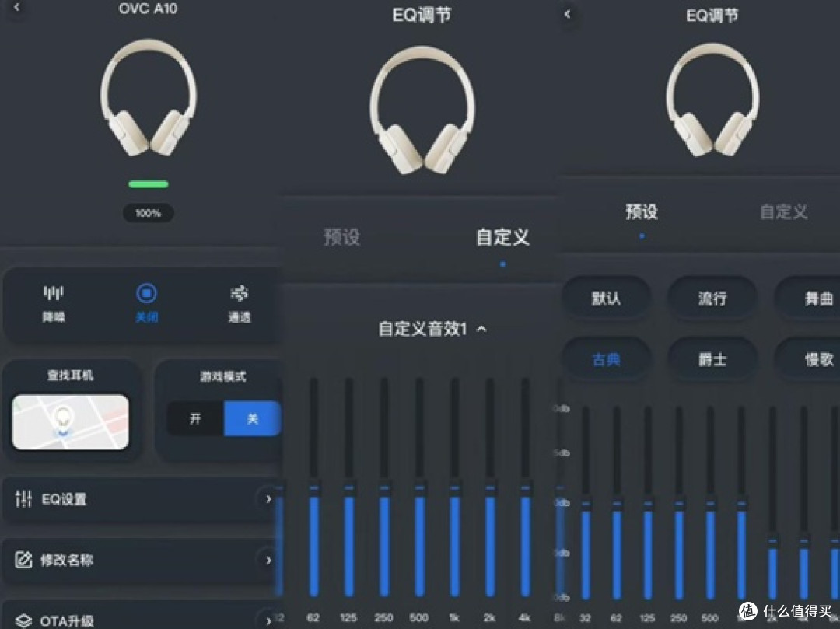The width and height of the screenshot is (840, 629).
Task: Go back from right EQ调节 screen
Action: 567,15
